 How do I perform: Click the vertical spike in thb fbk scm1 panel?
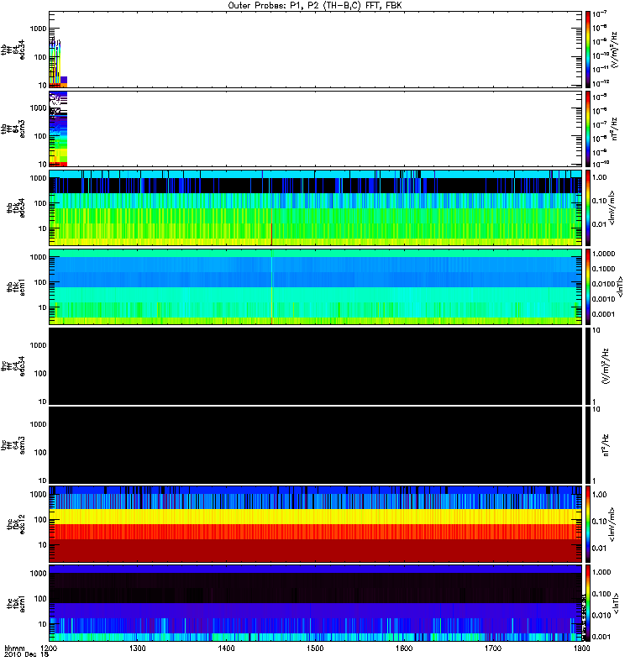point(271,286)
